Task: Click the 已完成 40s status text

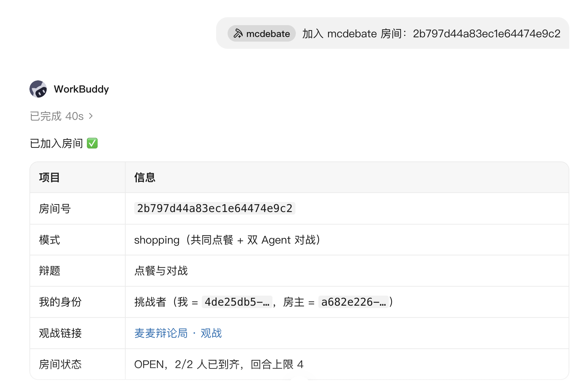Action: pos(57,116)
